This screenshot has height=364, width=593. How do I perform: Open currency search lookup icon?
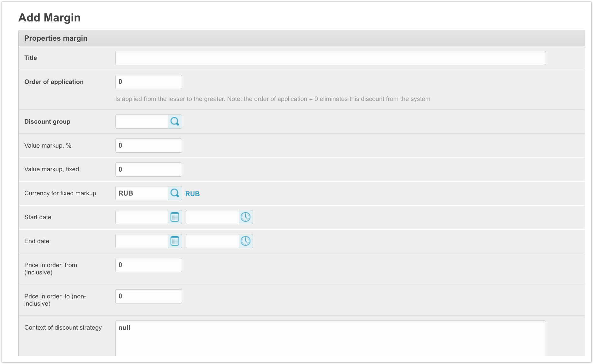[x=175, y=193]
